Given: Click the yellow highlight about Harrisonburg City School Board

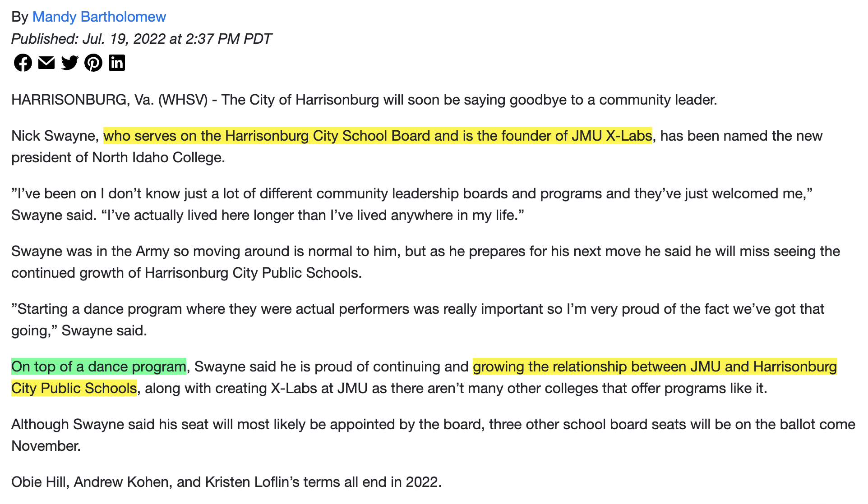Looking at the screenshot, I should pos(378,136).
